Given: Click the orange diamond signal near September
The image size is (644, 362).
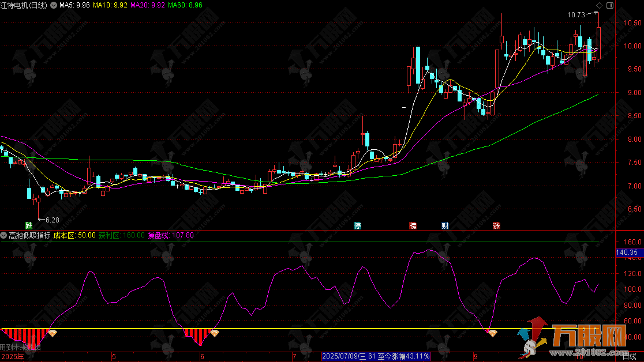Looking at the screenshot, I should pos(492,333).
